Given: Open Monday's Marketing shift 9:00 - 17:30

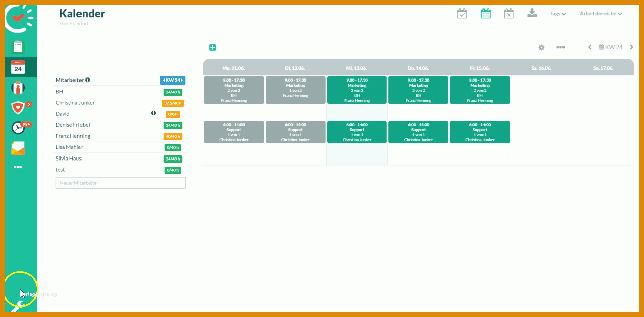Looking at the screenshot, I should pyautogui.click(x=234, y=90).
